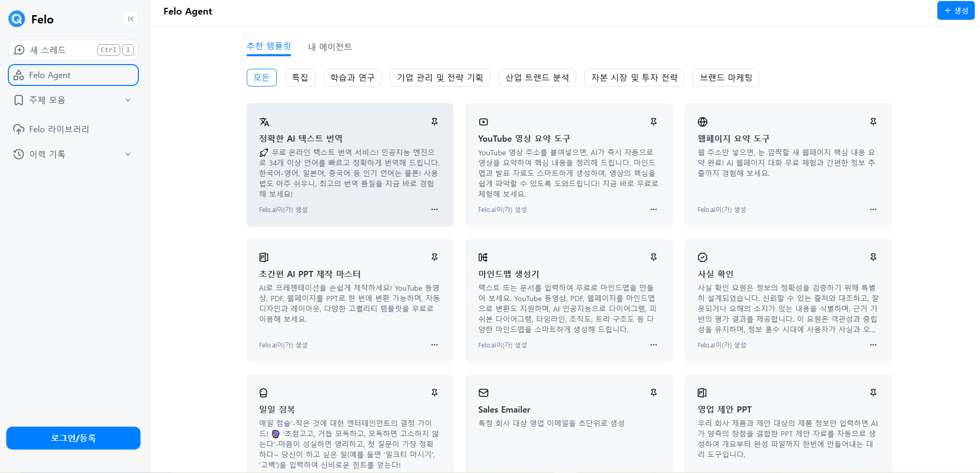This screenshot has width=980, height=473.
Task: Start a new thread (새 스레드)
Action: [x=73, y=50]
